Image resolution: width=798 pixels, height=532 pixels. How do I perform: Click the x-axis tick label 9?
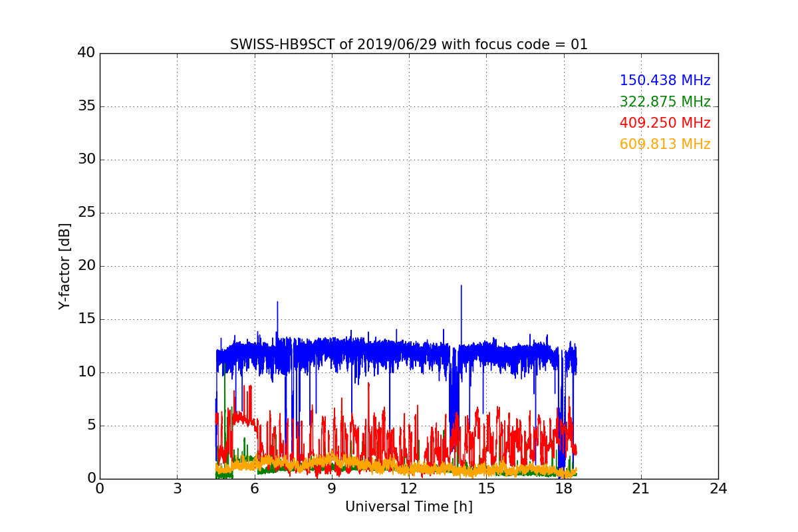coord(332,489)
